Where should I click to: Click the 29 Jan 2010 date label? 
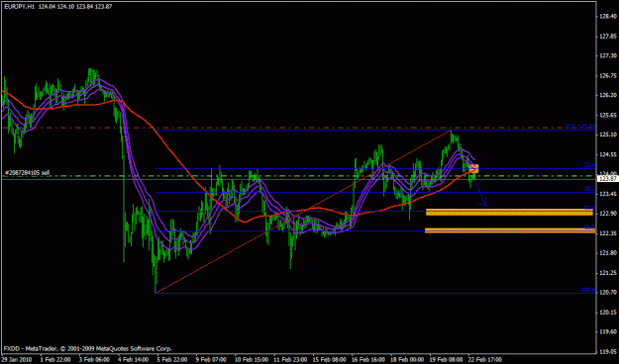point(16,360)
